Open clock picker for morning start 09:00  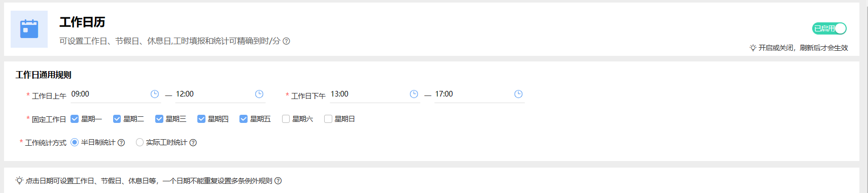coord(155,94)
